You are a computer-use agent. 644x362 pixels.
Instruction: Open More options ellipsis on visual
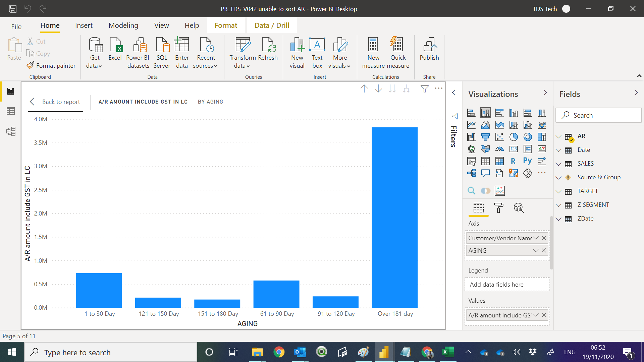coord(439,88)
